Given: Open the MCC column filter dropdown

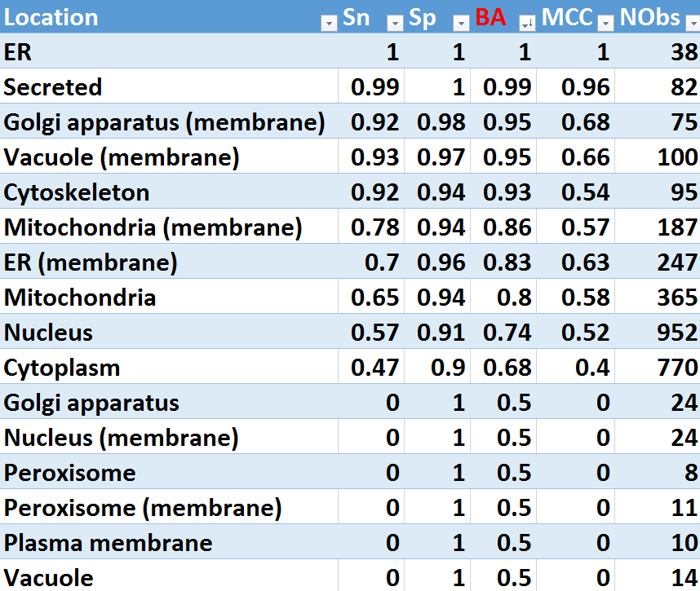Looking at the screenshot, I should click(605, 24).
